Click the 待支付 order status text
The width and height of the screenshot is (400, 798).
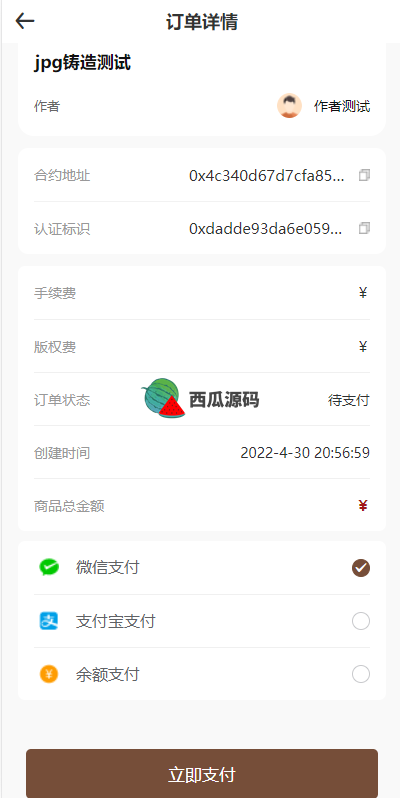[x=349, y=401]
